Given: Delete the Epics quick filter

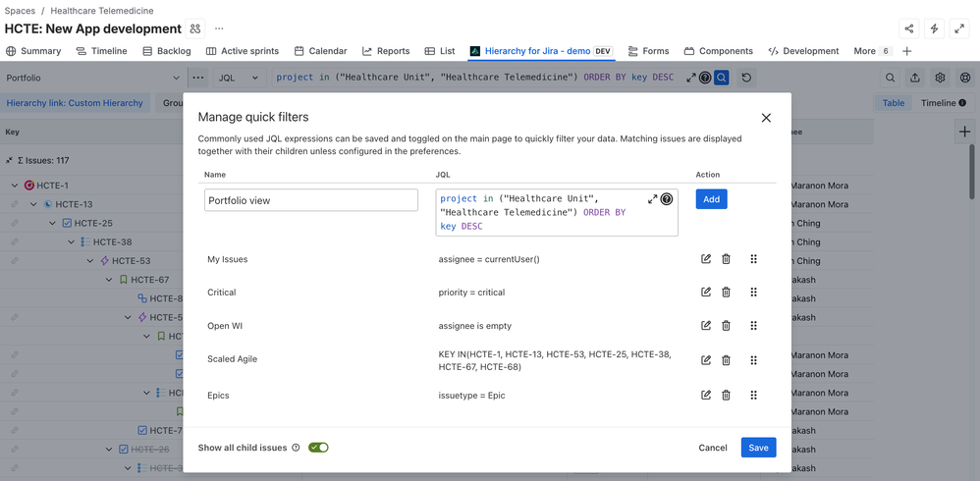Looking at the screenshot, I should point(726,395).
